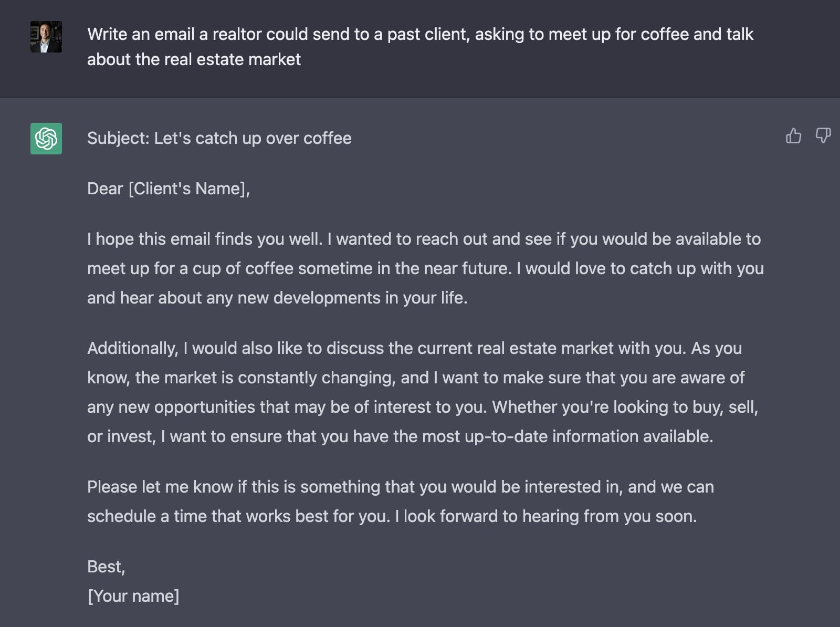Click the user profile photo avatar
The image size is (840, 627).
[x=46, y=37]
